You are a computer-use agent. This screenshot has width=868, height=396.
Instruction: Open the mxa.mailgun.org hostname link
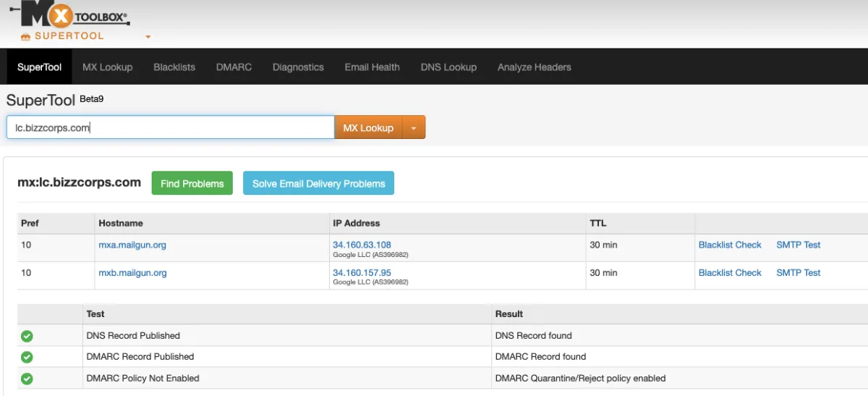coord(132,245)
